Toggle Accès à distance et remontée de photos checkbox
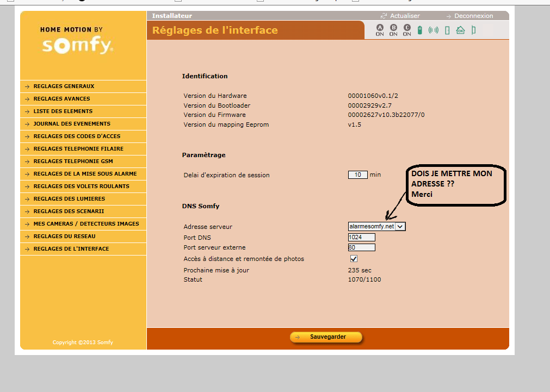This screenshot has width=550, height=392. tap(354, 259)
